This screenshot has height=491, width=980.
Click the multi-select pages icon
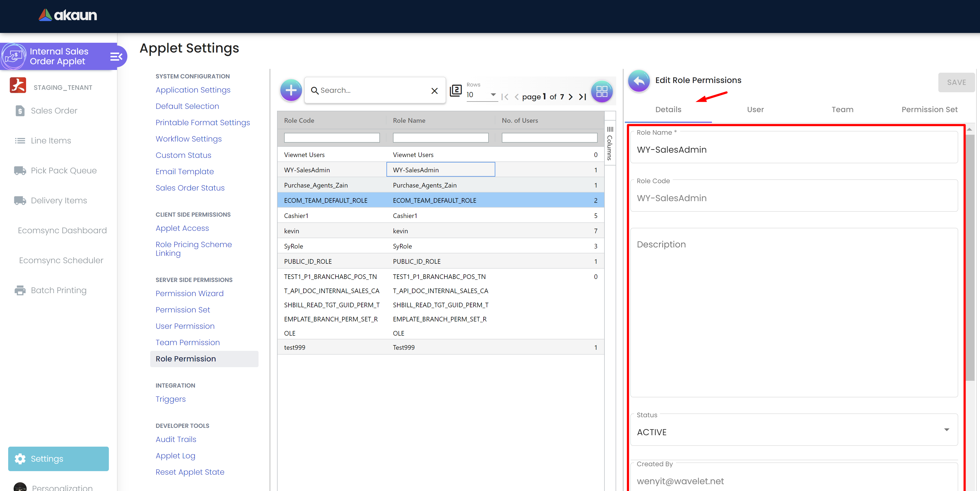[455, 91]
